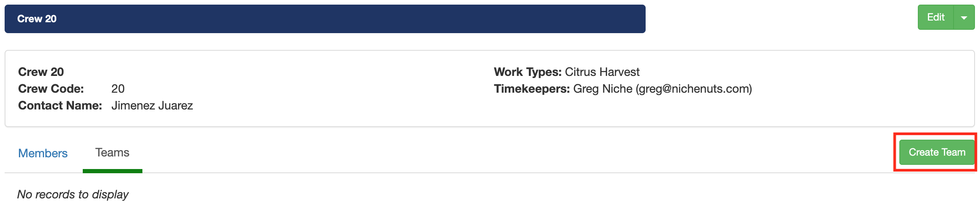Click the green underline beneath the Teams tab
This screenshot has width=980, height=203.
pos(112,171)
